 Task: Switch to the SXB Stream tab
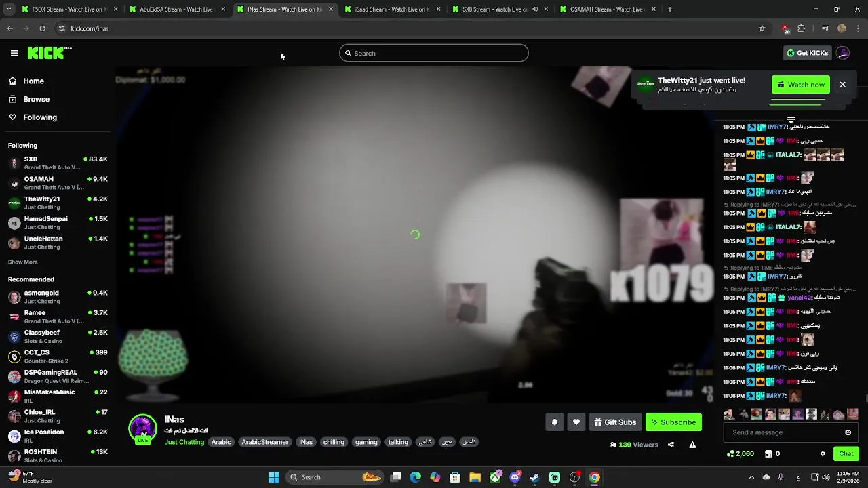499,9
